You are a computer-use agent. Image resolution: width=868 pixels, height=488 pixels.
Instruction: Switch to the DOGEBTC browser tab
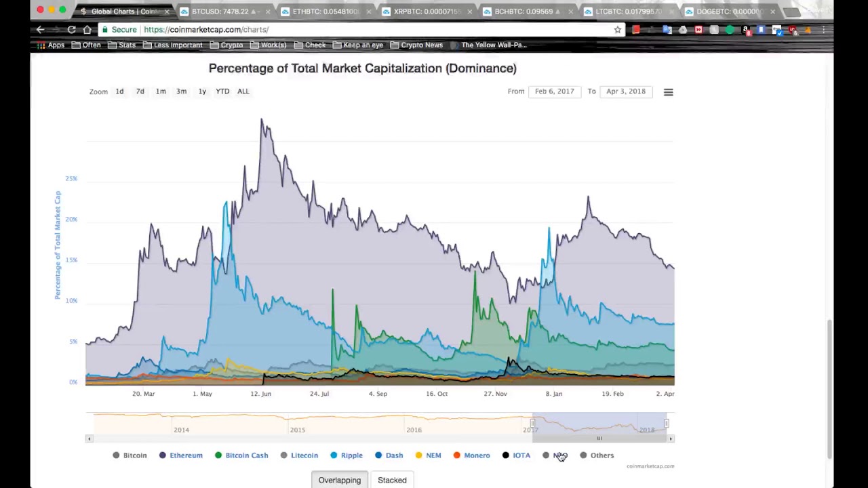click(729, 12)
